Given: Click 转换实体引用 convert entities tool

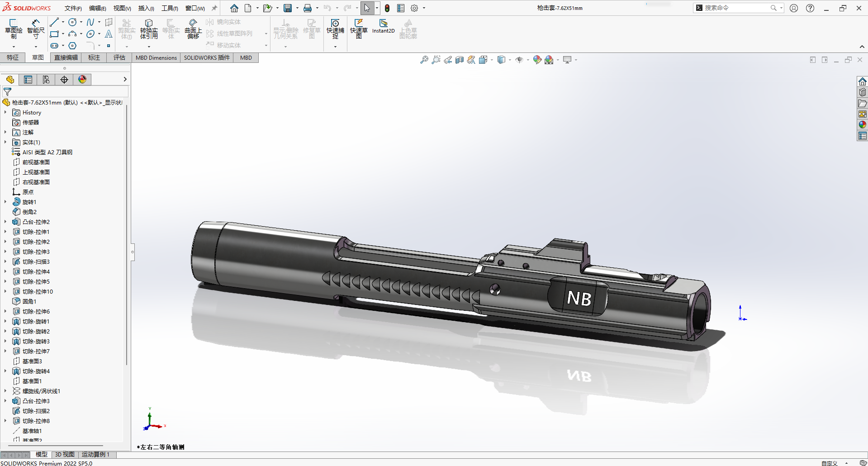Looking at the screenshot, I should coord(149,29).
